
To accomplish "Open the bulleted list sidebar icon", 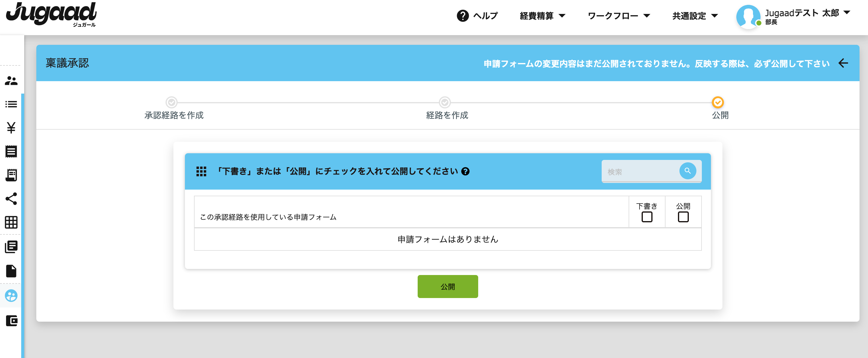I will coord(11,104).
